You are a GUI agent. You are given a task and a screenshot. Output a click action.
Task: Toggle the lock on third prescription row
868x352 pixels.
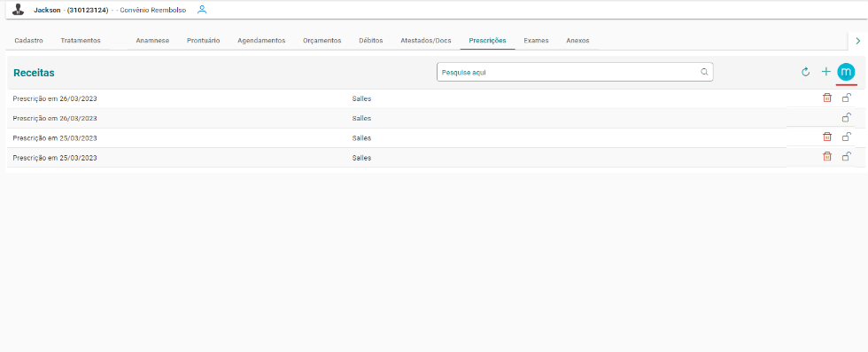click(847, 137)
